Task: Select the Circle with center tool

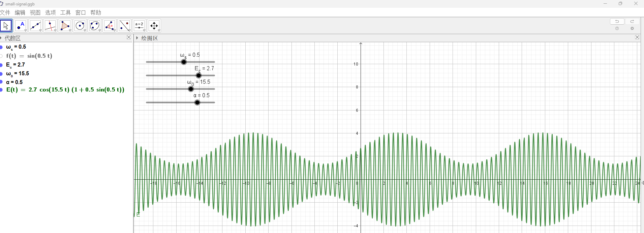Action: [80, 26]
